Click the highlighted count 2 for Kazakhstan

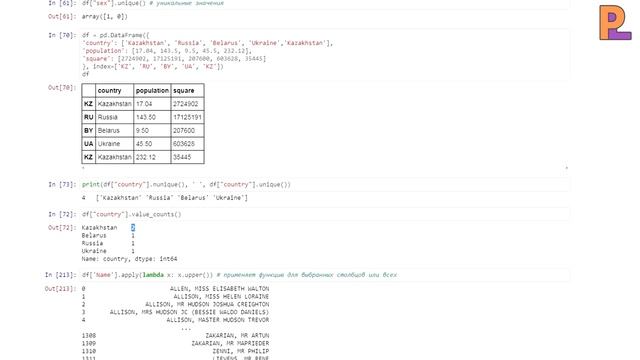[133, 228]
